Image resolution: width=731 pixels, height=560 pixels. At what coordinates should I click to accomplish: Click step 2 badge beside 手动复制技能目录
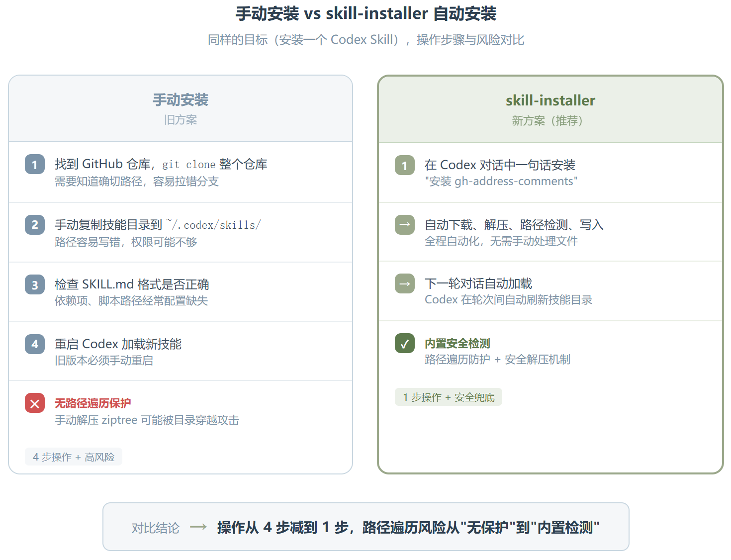click(35, 225)
